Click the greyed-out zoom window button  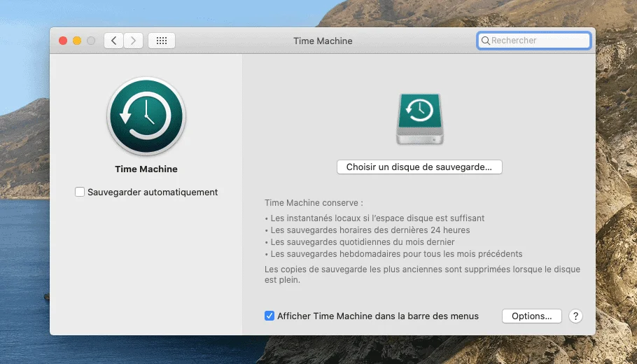click(x=91, y=41)
